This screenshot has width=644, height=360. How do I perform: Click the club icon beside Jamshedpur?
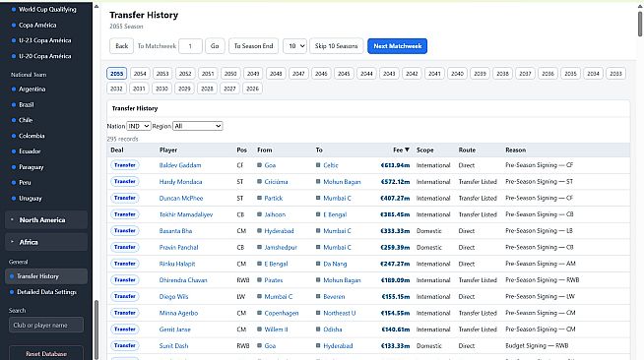coord(259,247)
